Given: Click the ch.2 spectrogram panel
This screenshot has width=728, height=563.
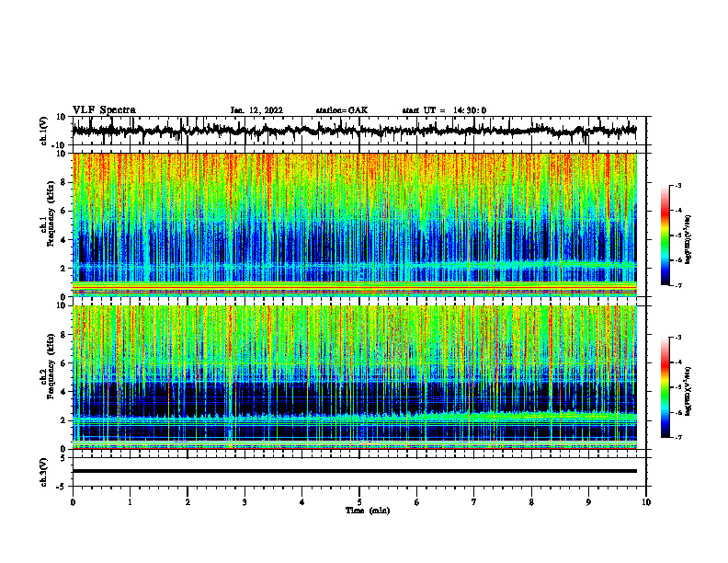Looking at the screenshot, I should 354,377.
